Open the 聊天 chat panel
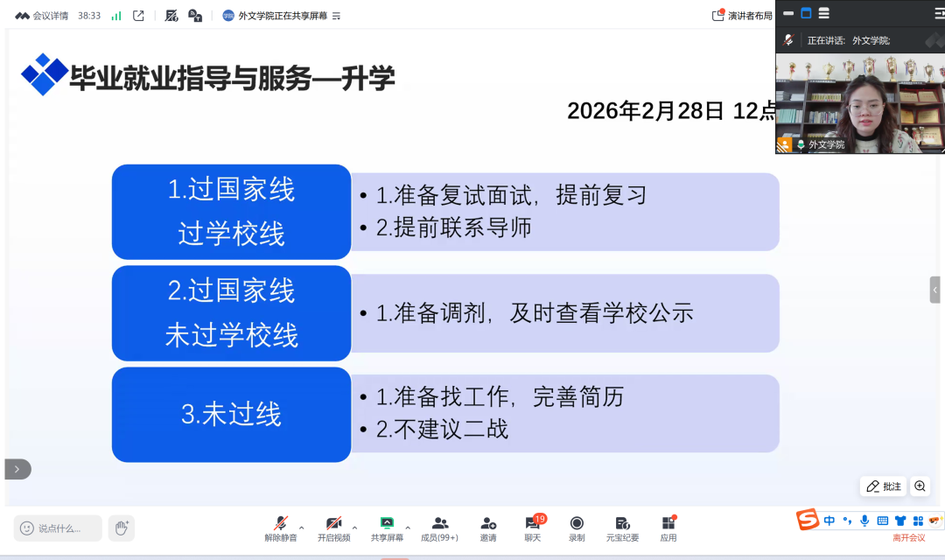The width and height of the screenshot is (945, 560). coord(532,528)
